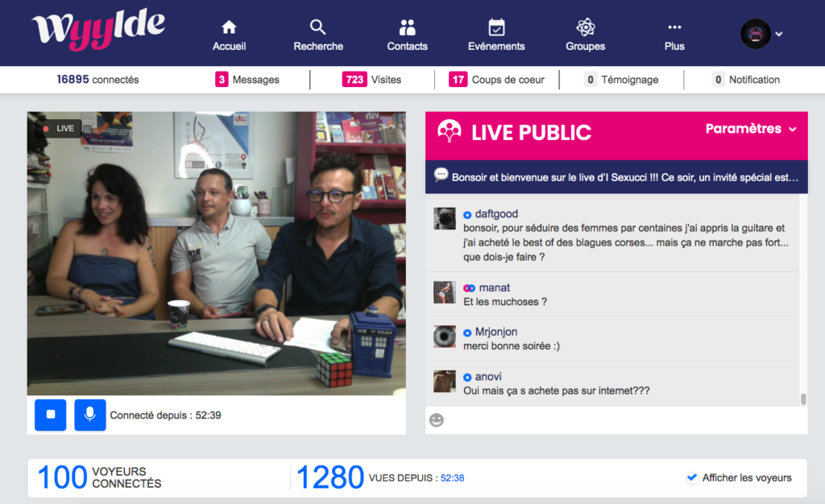Open Mrjonjon's eye avatar thumbnail
This screenshot has width=825, height=504.
pos(445,337)
